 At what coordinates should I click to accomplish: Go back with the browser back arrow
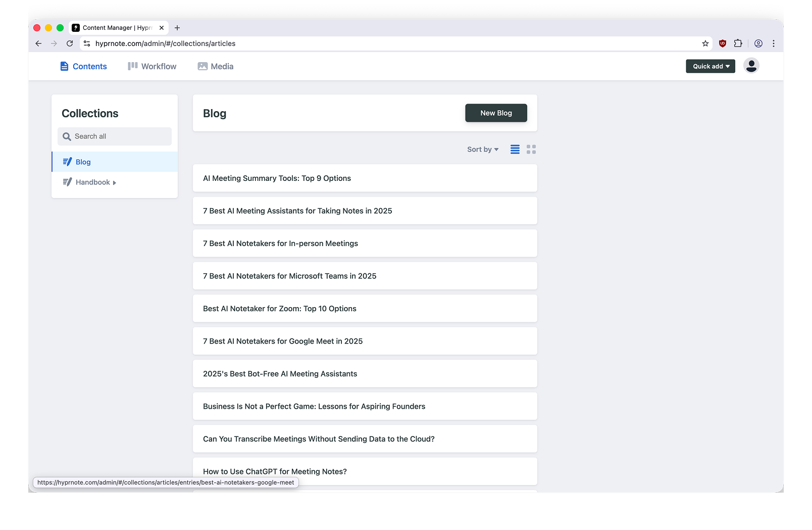(38, 43)
